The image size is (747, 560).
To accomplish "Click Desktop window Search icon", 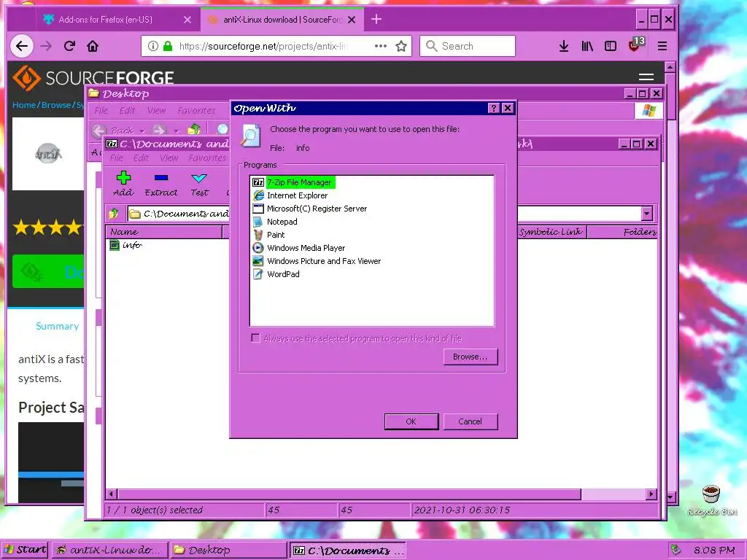I will tap(222, 130).
